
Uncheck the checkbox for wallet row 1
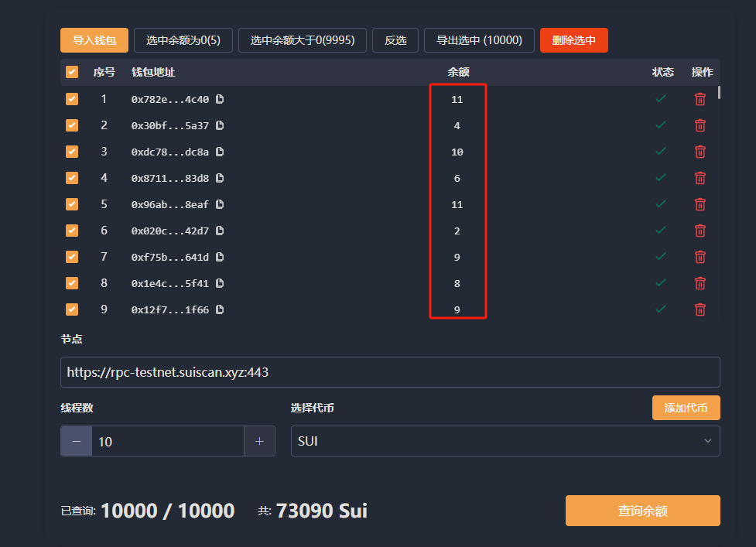click(x=72, y=99)
